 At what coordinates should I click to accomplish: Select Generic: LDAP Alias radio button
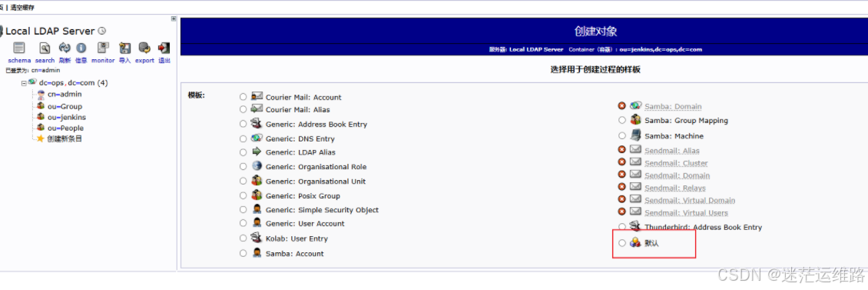[x=243, y=152]
